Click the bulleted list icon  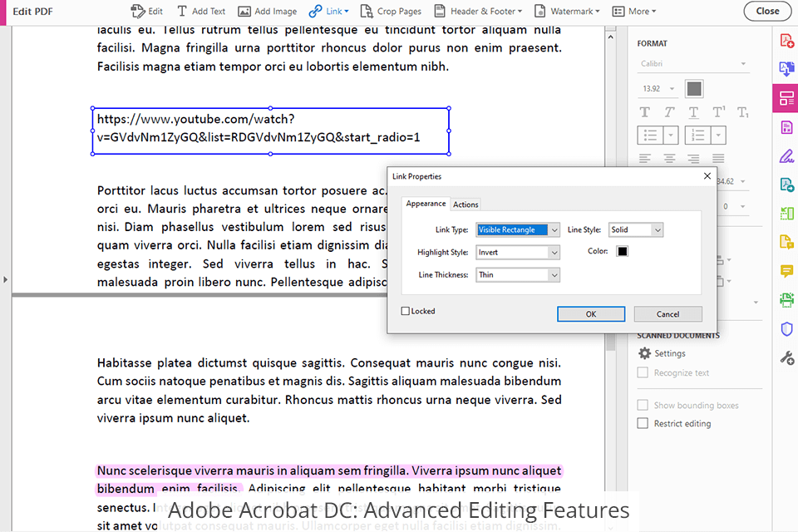(650, 135)
